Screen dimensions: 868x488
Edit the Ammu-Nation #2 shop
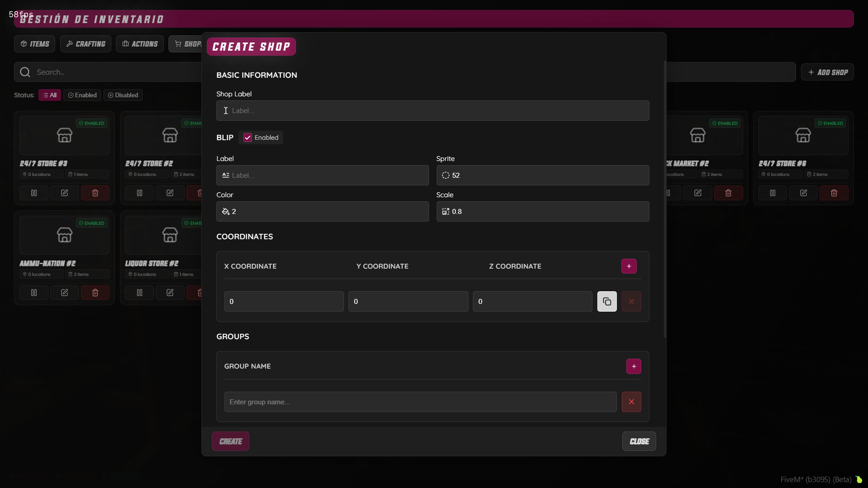64,293
